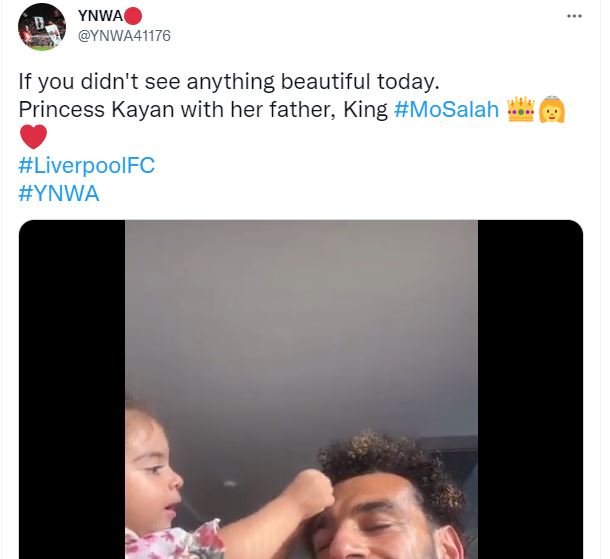Screen dimensions: 610x559
Task: Click the text "Princess Kayan with her father, King"
Action: pos(203,110)
